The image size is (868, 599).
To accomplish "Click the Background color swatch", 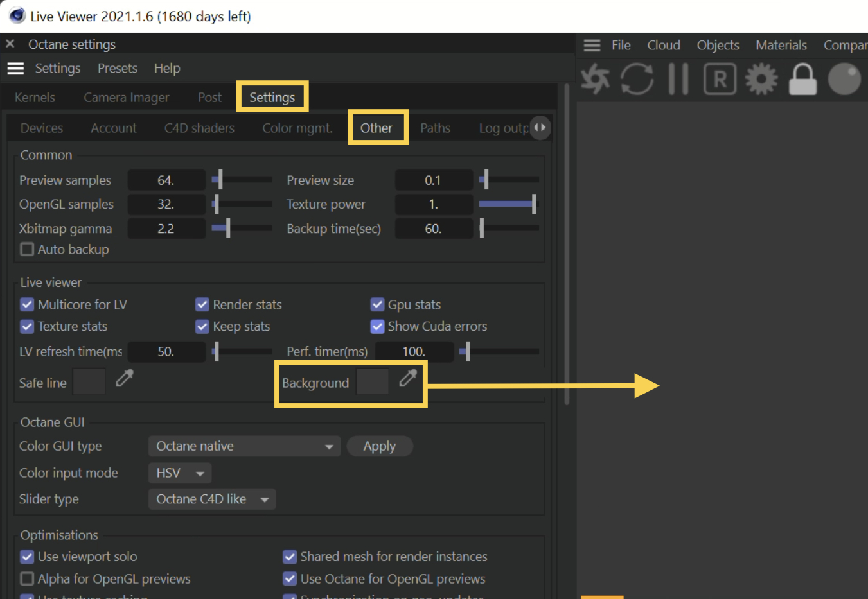I will (373, 383).
